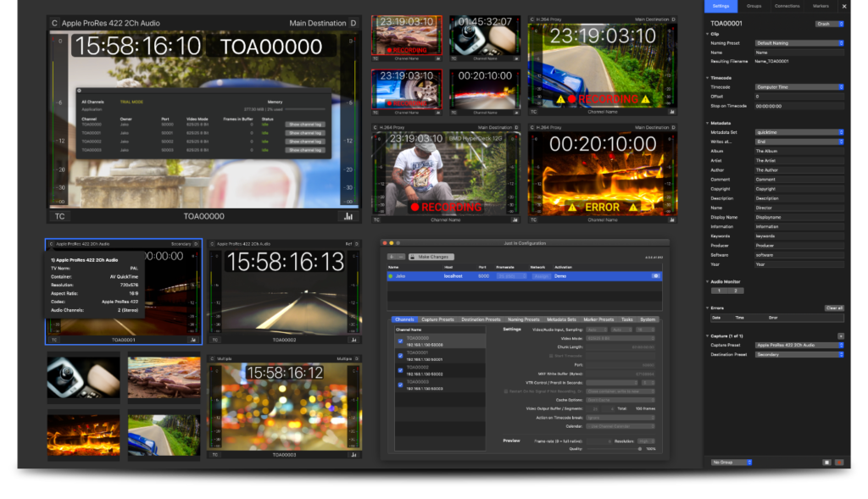Screen dimensions: 868x499
Task: Switch to the Markers tab
Action: coord(821,6)
